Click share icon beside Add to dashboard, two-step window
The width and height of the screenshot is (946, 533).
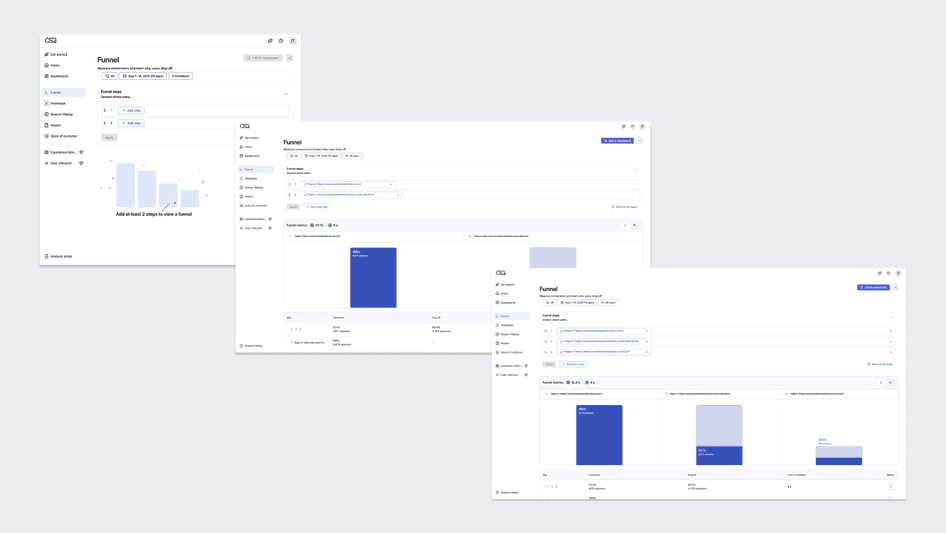640,141
